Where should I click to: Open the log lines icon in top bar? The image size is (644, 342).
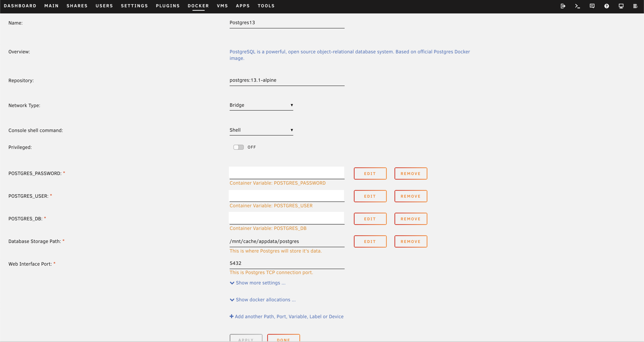[635, 6]
